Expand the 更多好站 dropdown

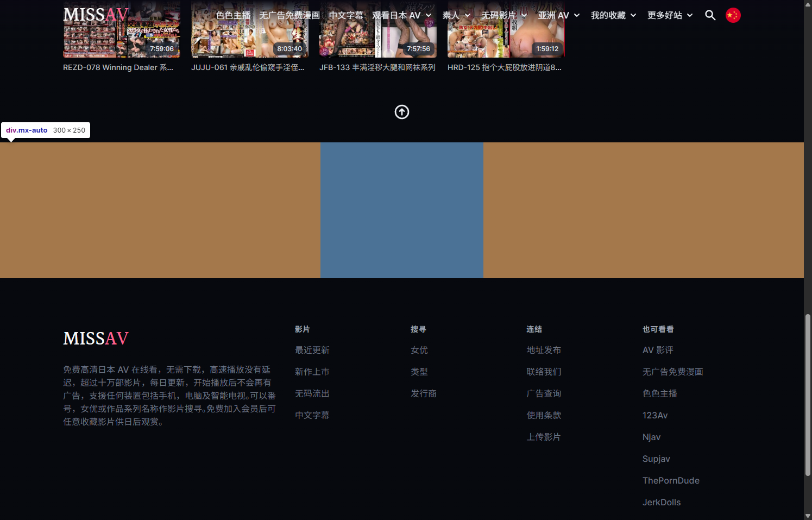pos(670,15)
